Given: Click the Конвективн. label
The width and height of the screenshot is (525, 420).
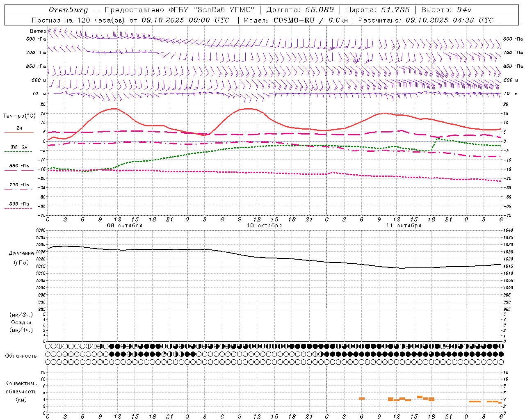Looking at the screenshot, I should (21, 383).
